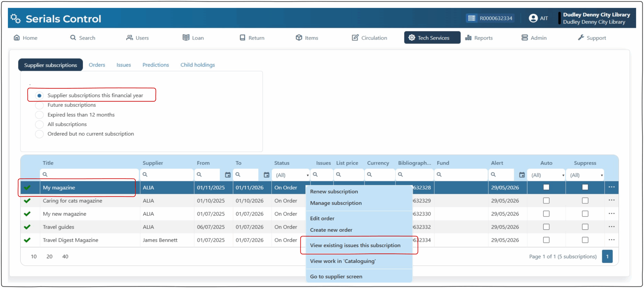Open the From date calendar picker

(x=227, y=175)
